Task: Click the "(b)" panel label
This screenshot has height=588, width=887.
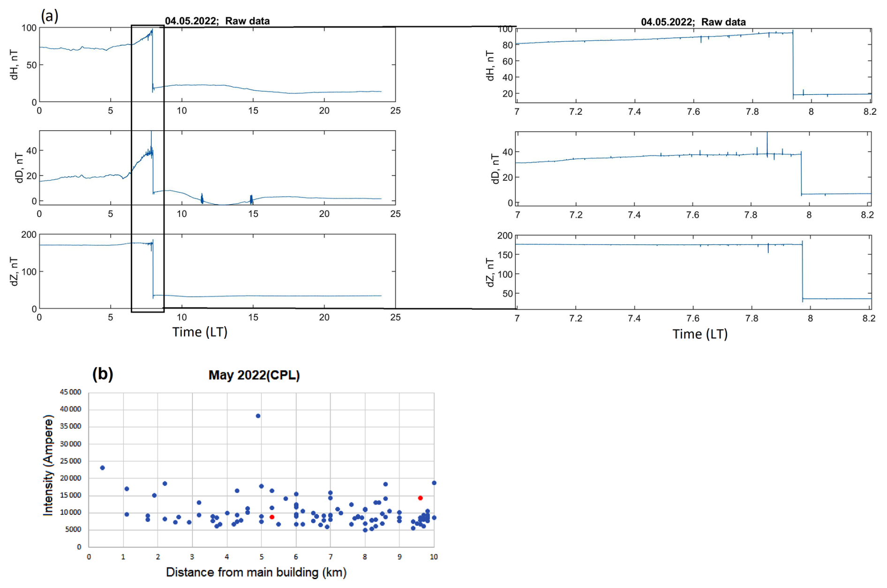Action: coord(103,373)
